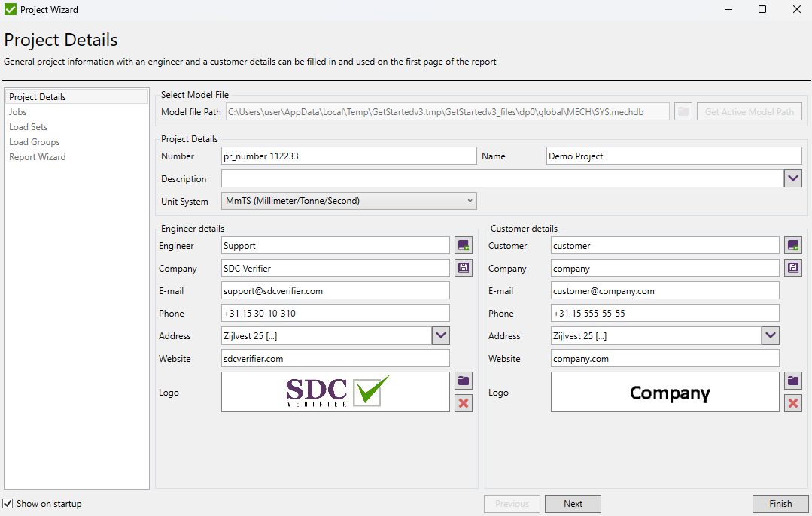Select Jobs in the navigation list
The height and width of the screenshot is (516, 812).
tap(17, 111)
